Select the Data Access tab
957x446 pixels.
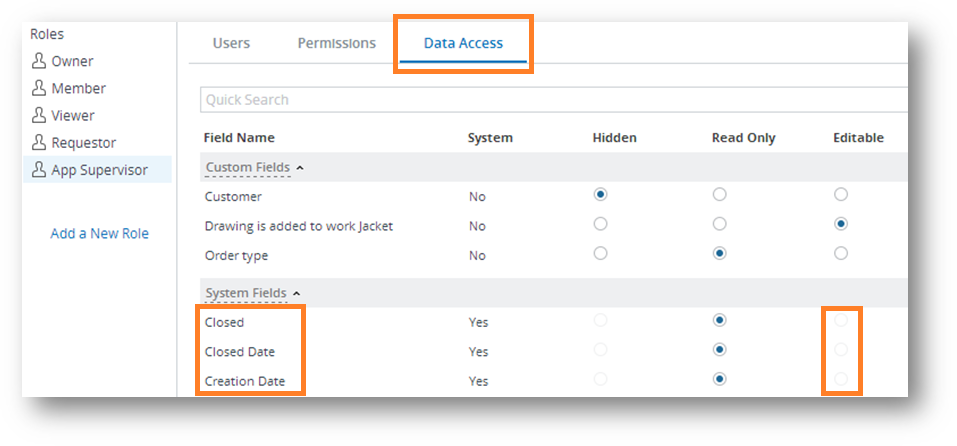463,43
